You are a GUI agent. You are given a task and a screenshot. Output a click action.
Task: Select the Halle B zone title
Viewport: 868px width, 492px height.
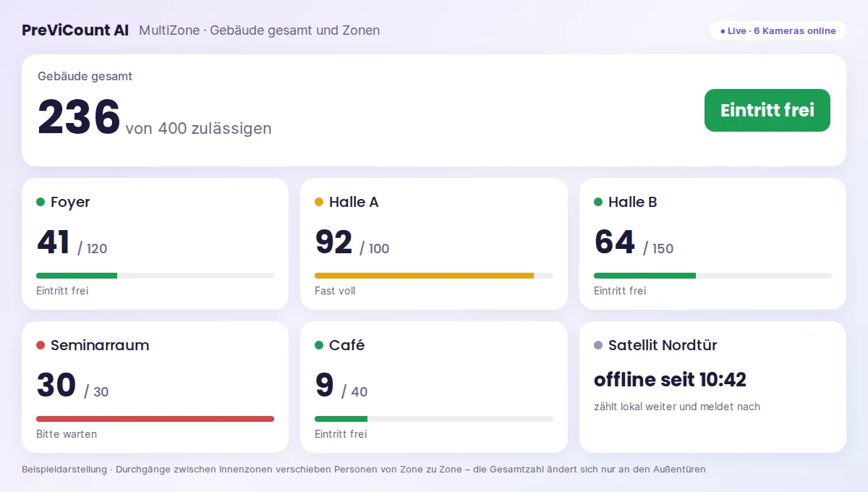pyautogui.click(x=633, y=202)
